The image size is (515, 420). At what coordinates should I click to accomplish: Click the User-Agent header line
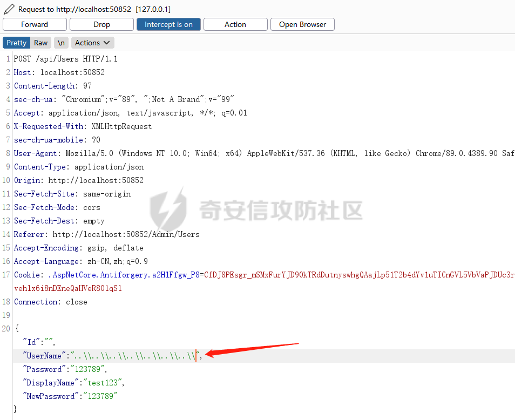pos(216,153)
